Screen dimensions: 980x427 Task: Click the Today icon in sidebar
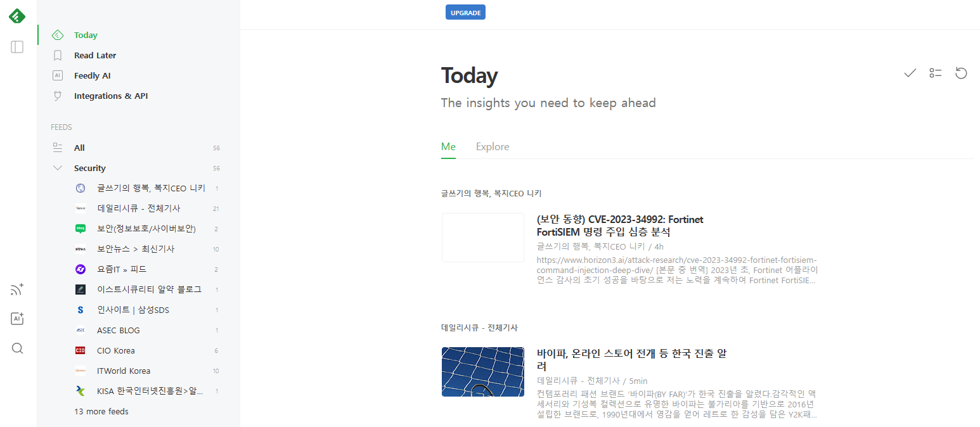click(x=58, y=35)
